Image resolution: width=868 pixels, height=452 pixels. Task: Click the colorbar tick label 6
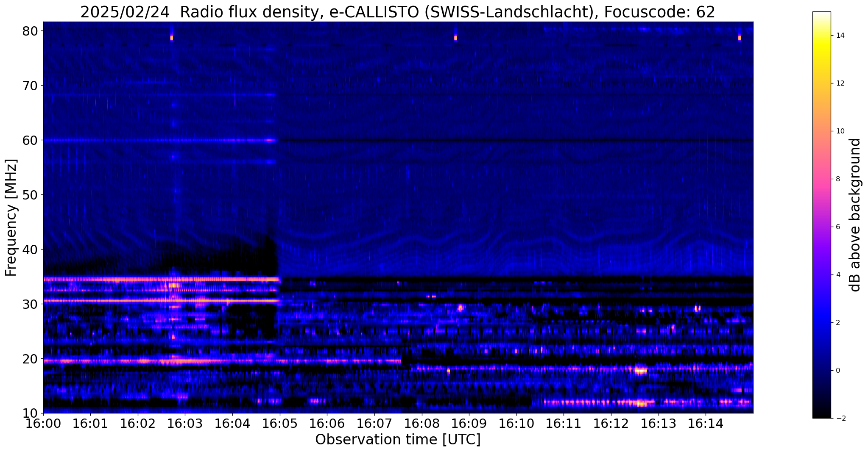click(837, 227)
